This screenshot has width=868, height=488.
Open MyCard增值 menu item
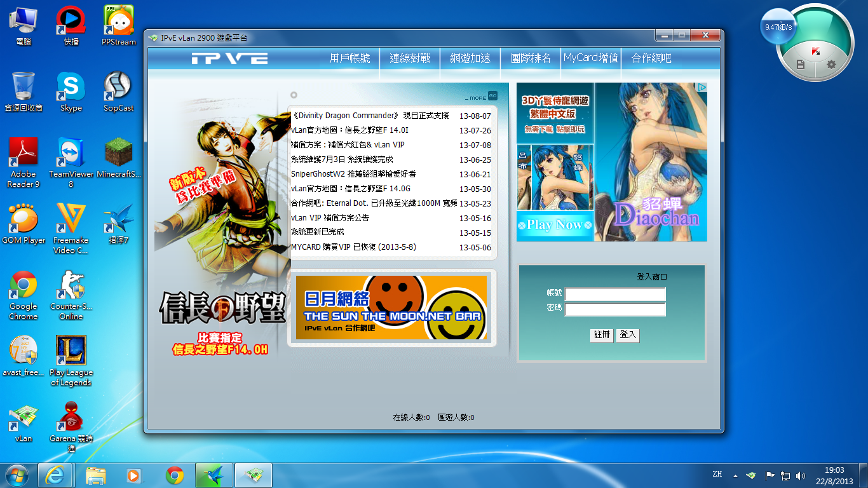pyautogui.click(x=590, y=58)
